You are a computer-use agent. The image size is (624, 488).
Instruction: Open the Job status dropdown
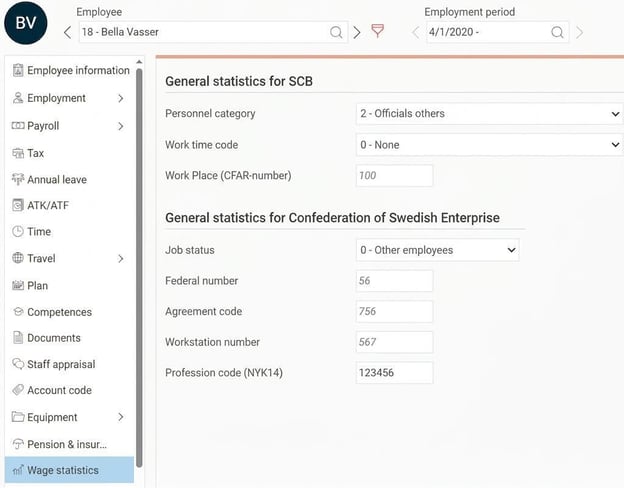click(438, 250)
